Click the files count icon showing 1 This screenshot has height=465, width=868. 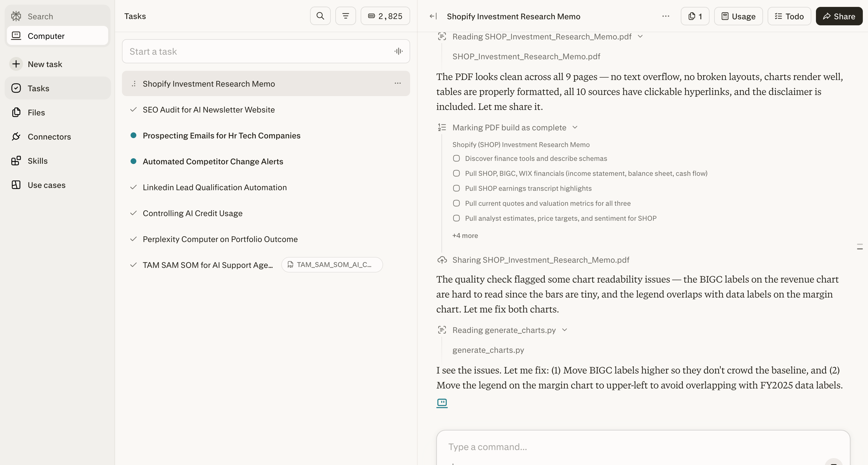tap(695, 16)
